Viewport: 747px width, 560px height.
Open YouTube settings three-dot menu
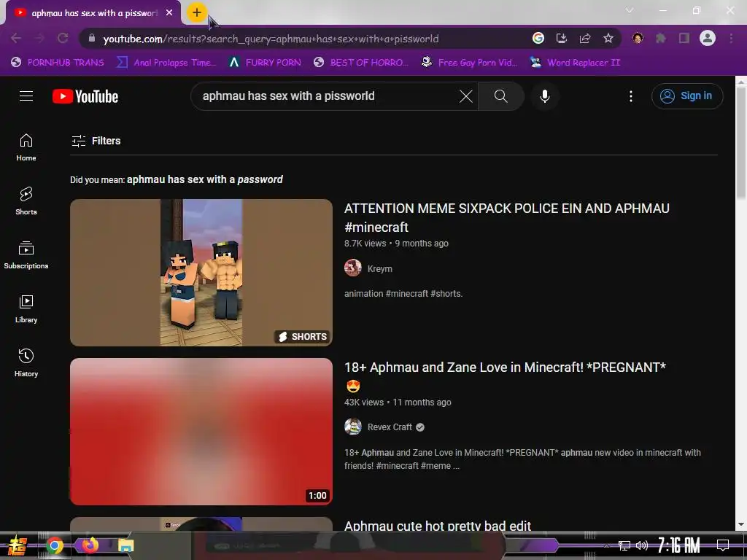pos(631,96)
